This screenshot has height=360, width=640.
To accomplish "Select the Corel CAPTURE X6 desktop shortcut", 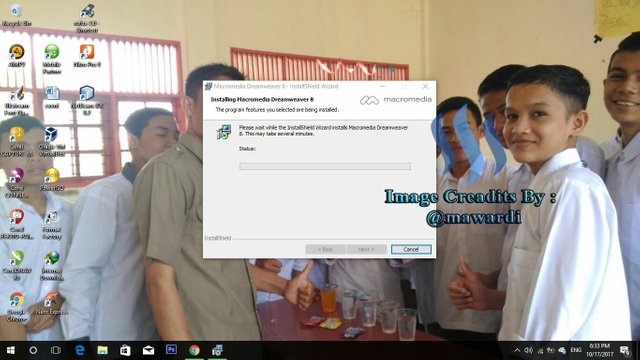I will pyautogui.click(x=17, y=142).
